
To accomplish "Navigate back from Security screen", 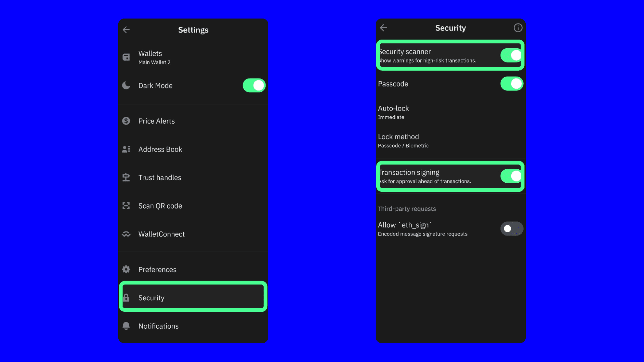I will click(x=383, y=28).
